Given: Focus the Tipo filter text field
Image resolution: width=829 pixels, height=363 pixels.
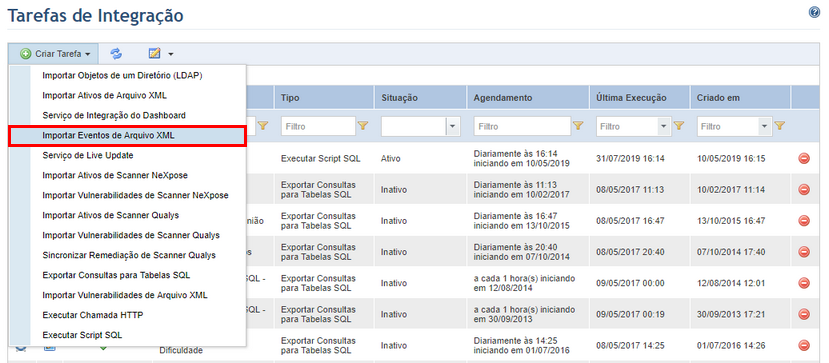Looking at the screenshot, I should pos(318,127).
